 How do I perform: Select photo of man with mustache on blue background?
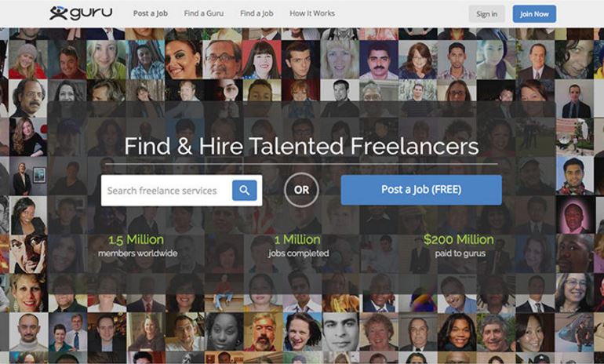tap(379, 60)
